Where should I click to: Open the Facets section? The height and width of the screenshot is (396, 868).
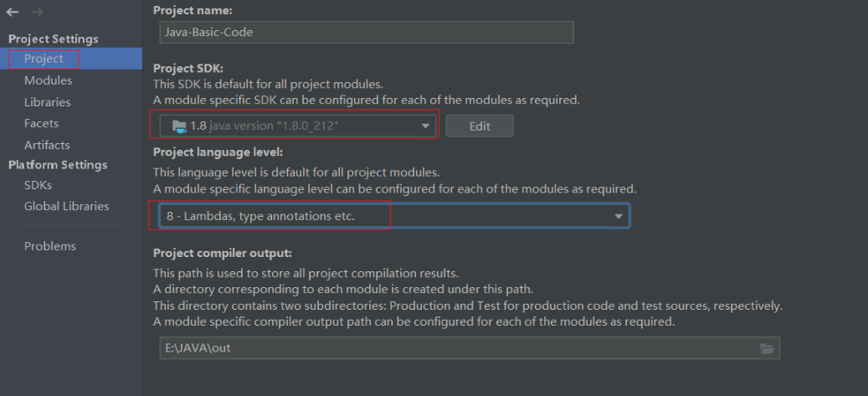(41, 123)
